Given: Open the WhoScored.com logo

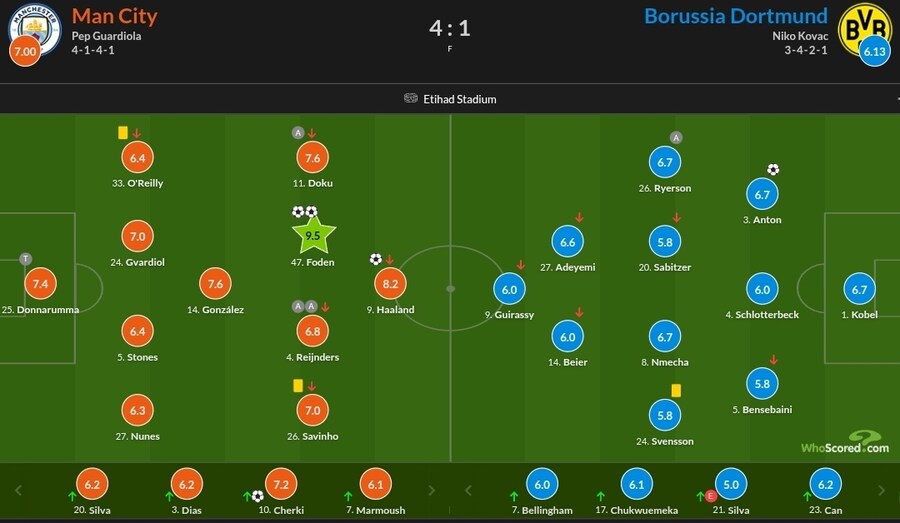Looking at the screenshot, I should 844,441.
